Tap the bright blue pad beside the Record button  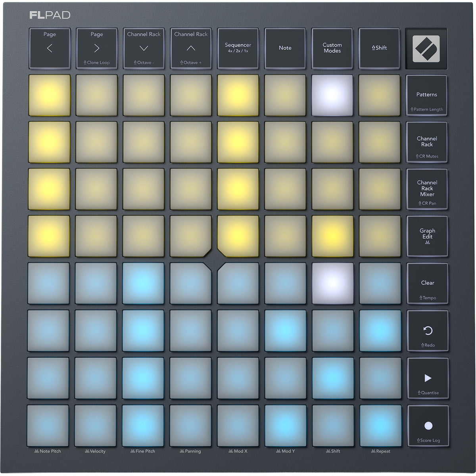[x=380, y=426]
